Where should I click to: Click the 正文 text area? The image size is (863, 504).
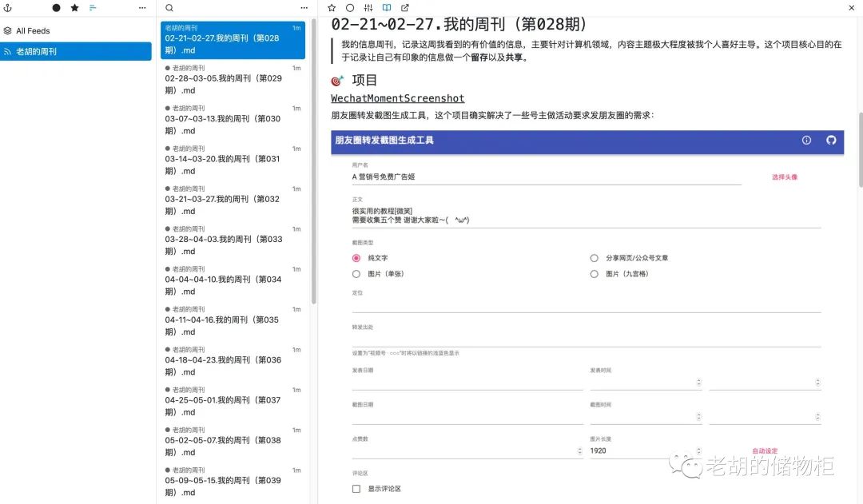(587, 216)
